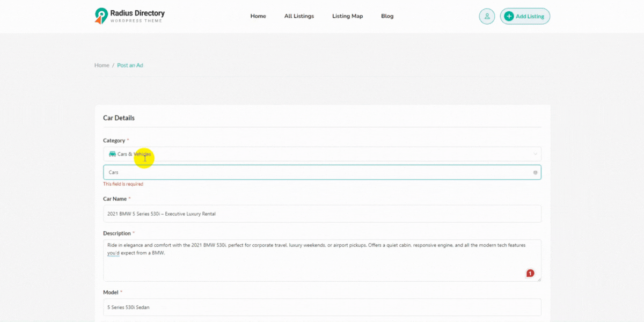Open the Listing Map menu item
The height and width of the screenshot is (322, 644).
coord(347,16)
